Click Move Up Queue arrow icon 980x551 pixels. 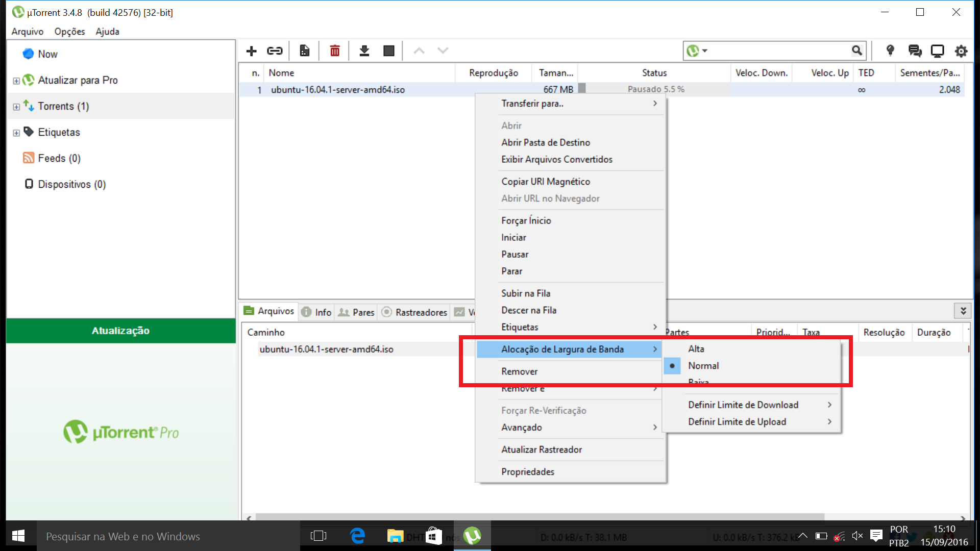tap(419, 51)
